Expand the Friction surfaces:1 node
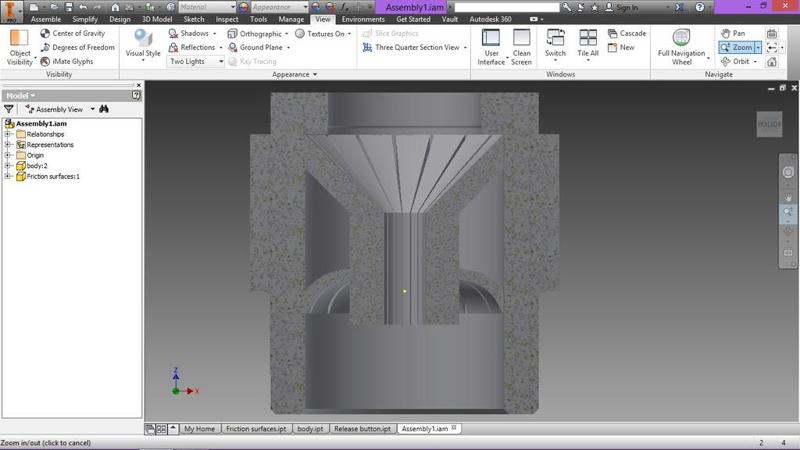Image resolution: width=800 pixels, height=450 pixels. 8,177
